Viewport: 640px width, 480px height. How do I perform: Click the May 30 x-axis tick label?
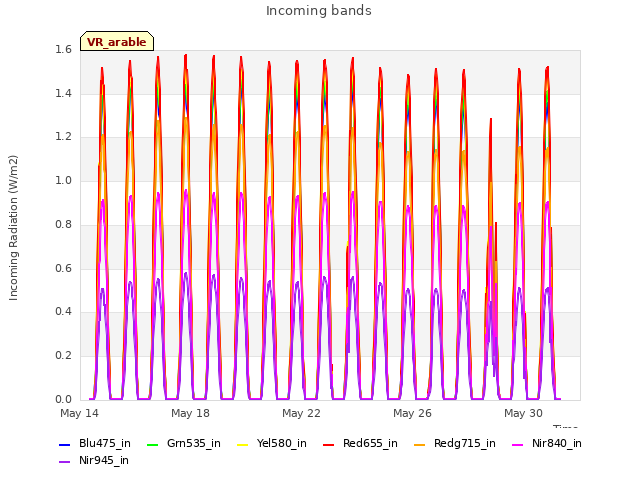click(x=523, y=413)
